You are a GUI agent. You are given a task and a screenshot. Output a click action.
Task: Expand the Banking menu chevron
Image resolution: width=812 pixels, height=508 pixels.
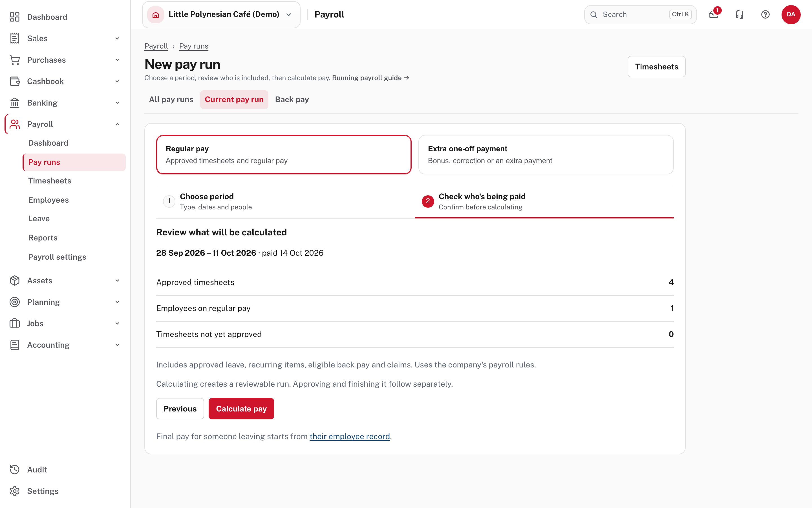[117, 103]
